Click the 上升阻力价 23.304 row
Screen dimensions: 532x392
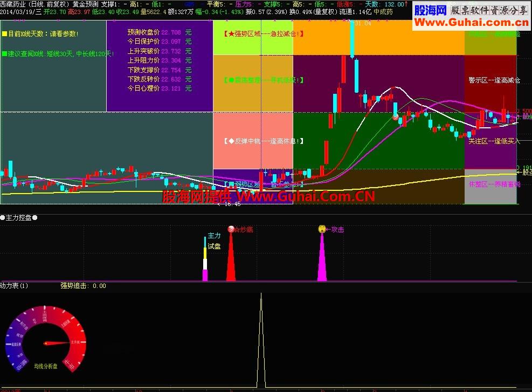coord(160,60)
